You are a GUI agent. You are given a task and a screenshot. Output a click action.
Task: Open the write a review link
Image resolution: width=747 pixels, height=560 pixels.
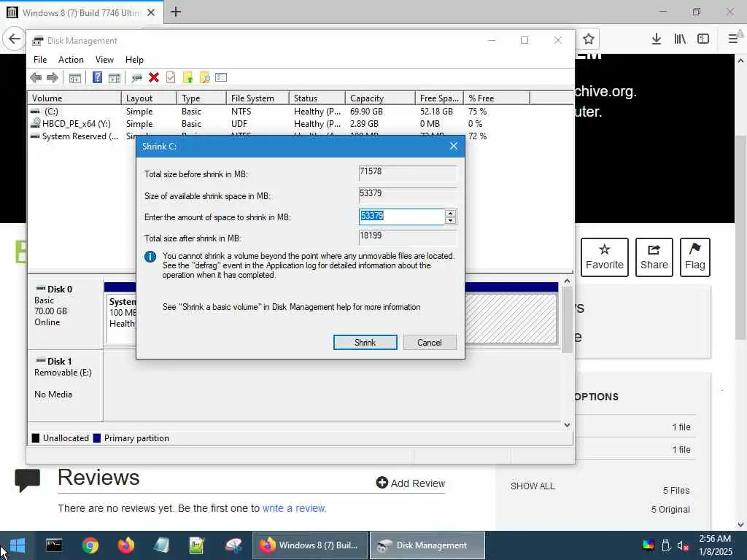pos(294,508)
